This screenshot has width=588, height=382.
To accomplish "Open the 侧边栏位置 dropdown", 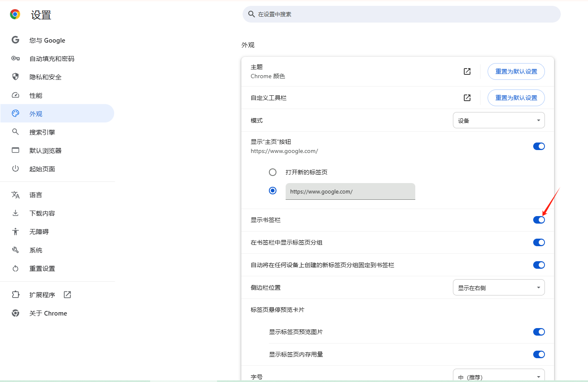I will click(499, 288).
